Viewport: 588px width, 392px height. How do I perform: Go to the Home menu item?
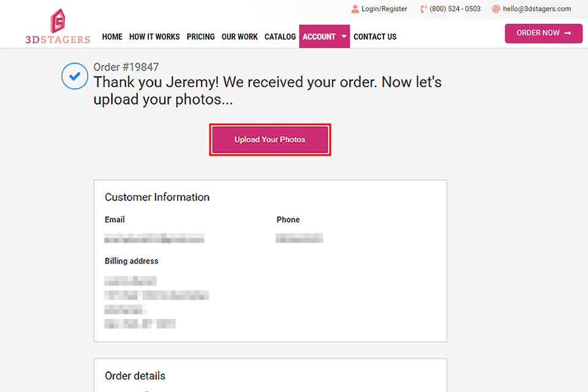112,37
